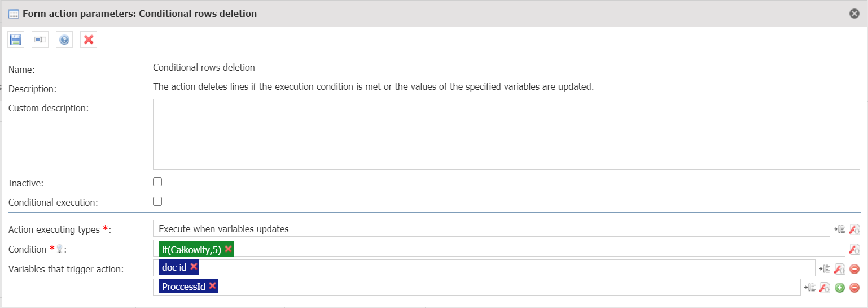868x308 pixels.
Task: Open function editor for ProccessId row
Action: pos(825,288)
